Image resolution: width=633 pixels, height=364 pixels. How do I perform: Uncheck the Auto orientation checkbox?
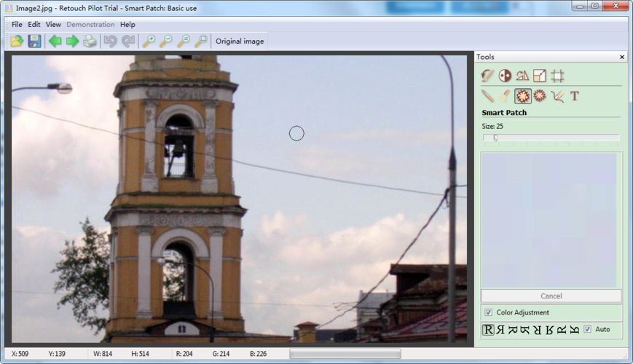[588, 329]
